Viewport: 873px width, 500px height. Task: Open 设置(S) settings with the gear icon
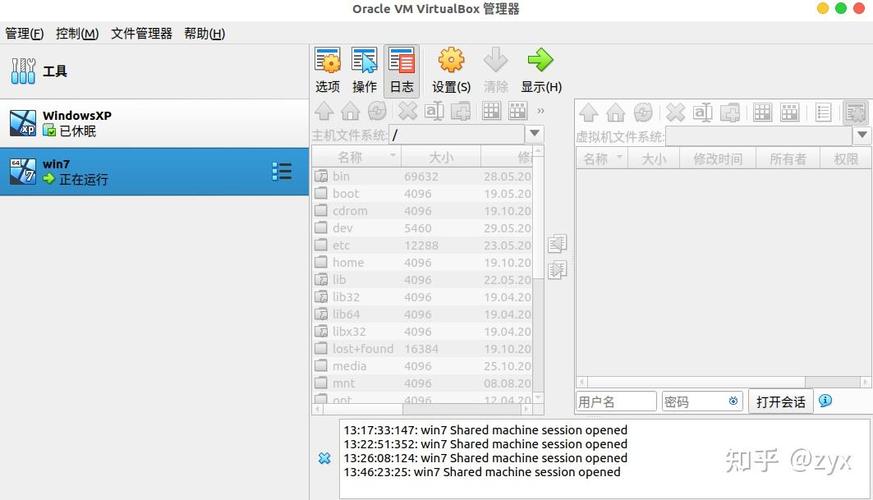point(451,71)
